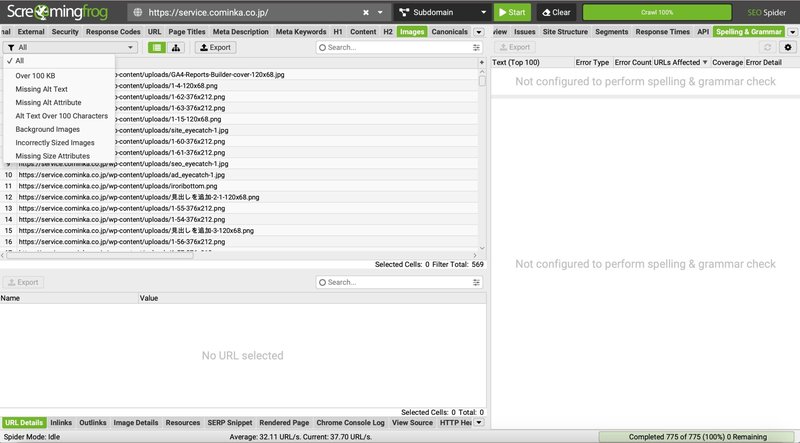Open the Site Structure tab

point(565,32)
